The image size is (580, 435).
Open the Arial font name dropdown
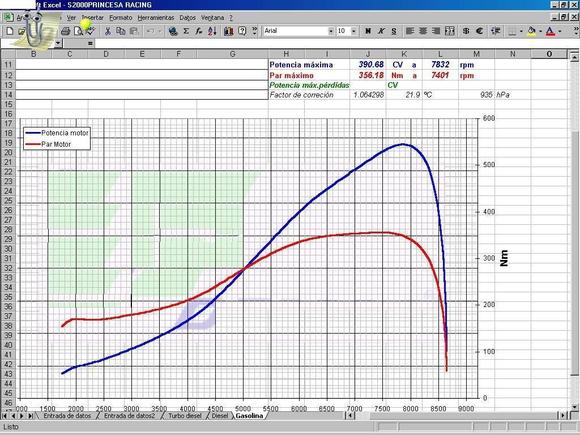click(331, 31)
